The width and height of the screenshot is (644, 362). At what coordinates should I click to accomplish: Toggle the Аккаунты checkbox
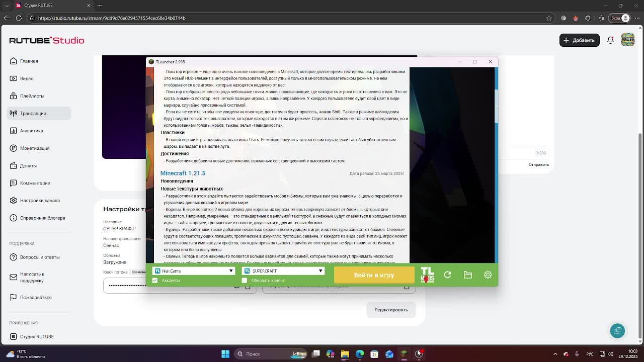click(155, 281)
